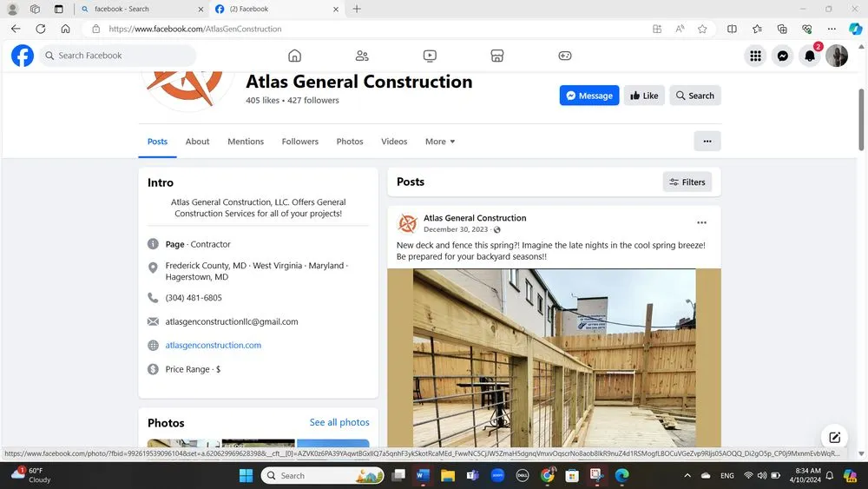Open the Friends icon in top navigation

[362, 56]
